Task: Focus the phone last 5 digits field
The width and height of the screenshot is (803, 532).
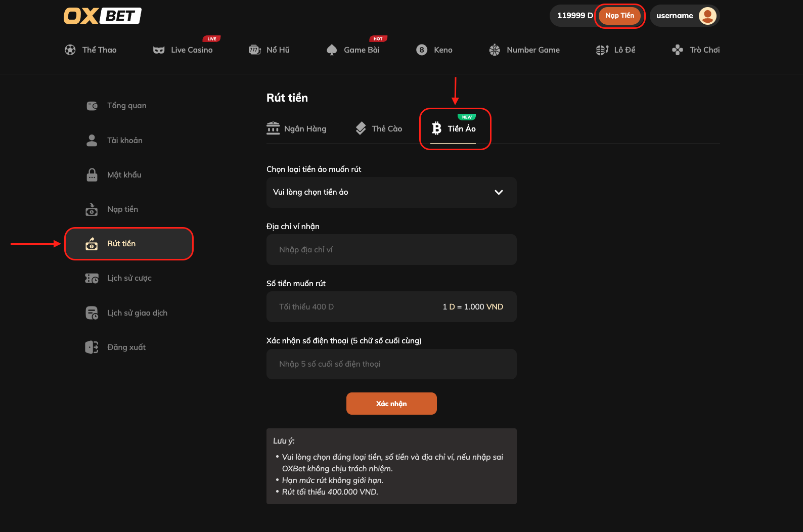Action: click(x=391, y=364)
